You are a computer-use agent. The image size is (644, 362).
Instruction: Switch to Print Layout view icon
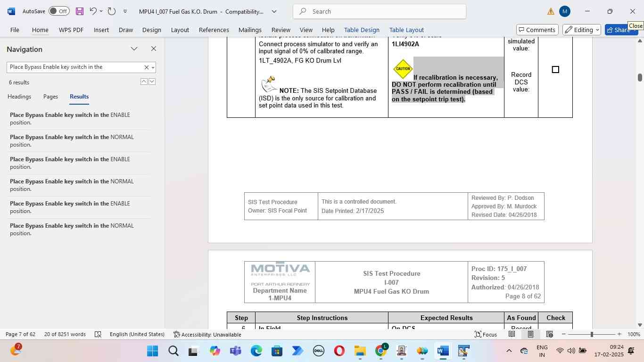coord(530,334)
